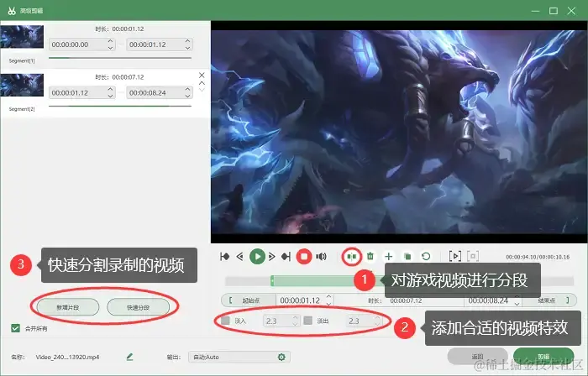Decrease Segment[2] start time 00:00:01.12
Viewport: 588px width, 376px height.
[110, 96]
